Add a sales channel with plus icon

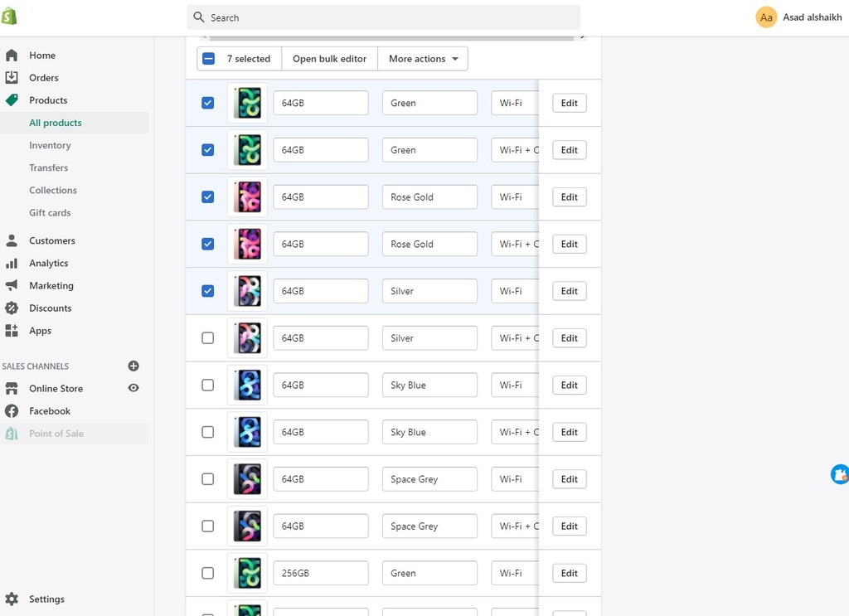click(133, 366)
